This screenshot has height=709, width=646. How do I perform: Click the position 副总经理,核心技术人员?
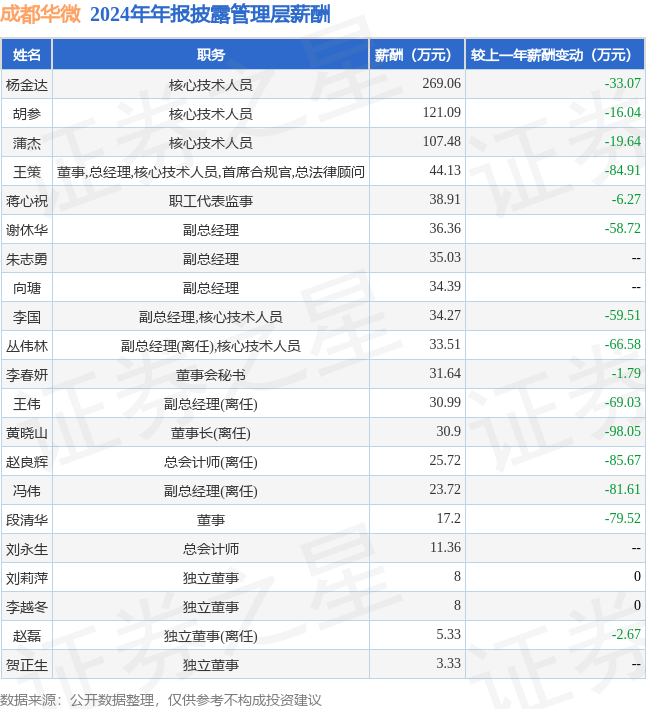coord(211,317)
